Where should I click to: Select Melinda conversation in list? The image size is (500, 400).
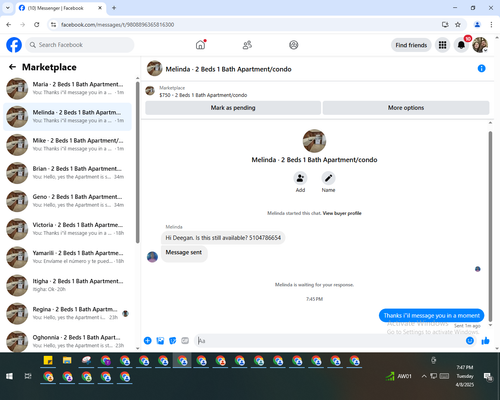click(x=67, y=117)
